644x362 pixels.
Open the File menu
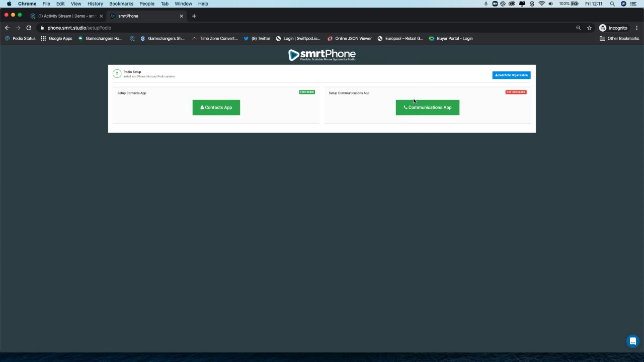[x=46, y=4]
